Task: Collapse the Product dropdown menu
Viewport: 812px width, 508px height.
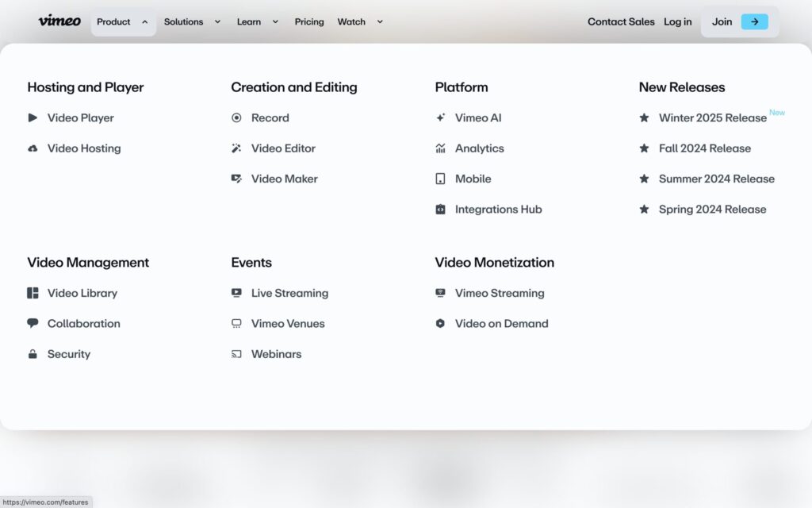Action: (122, 21)
